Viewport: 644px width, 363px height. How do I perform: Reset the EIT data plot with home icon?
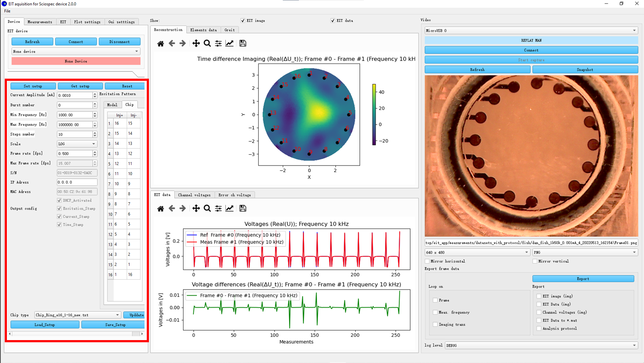click(161, 208)
